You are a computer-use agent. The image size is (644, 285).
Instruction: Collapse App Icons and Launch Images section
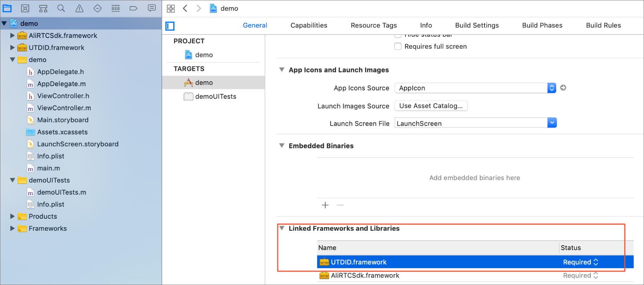[x=282, y=70]
